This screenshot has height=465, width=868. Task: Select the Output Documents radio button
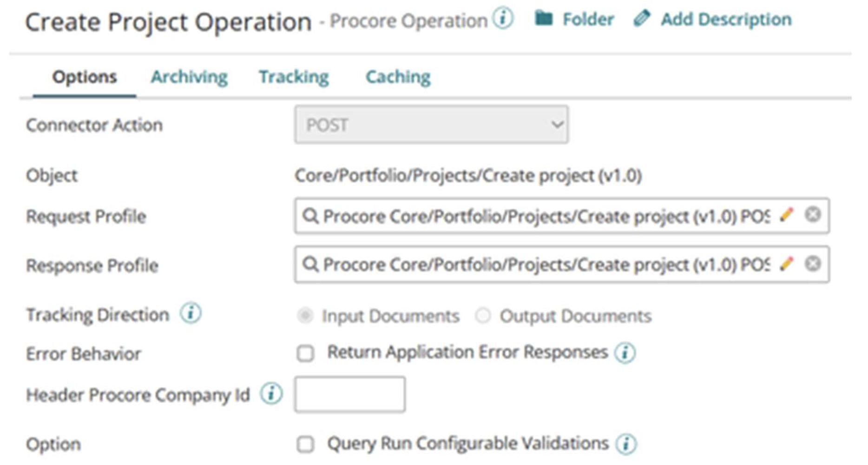tap(482, 315)
